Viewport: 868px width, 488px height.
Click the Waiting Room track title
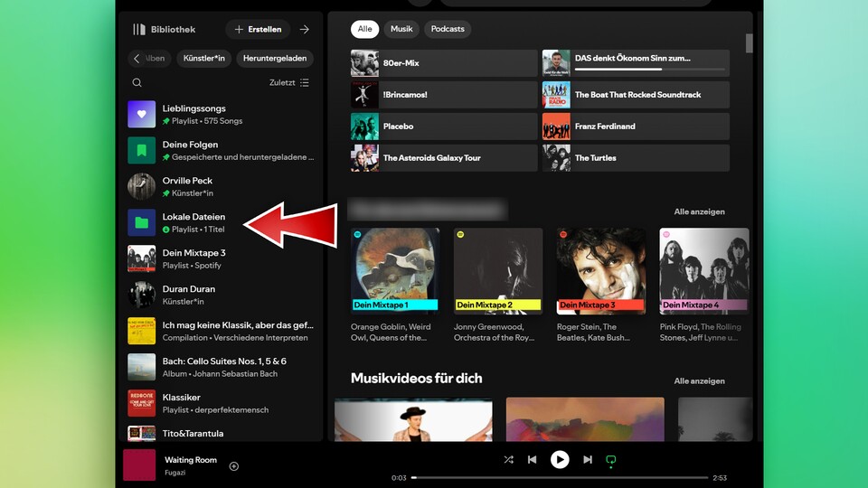coord(191,460)
